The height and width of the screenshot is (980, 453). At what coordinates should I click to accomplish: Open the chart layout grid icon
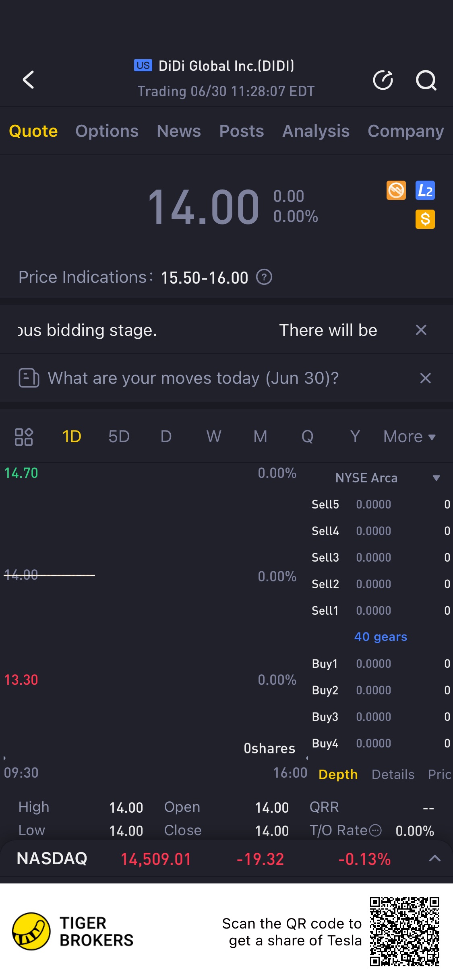pyautogui.click(x=24, y=437)
